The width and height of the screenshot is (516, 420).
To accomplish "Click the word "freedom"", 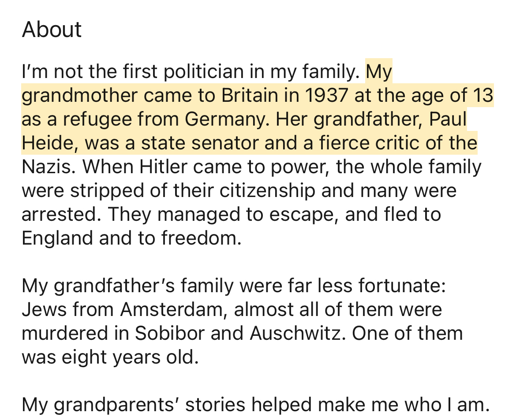I will [202, 238].
